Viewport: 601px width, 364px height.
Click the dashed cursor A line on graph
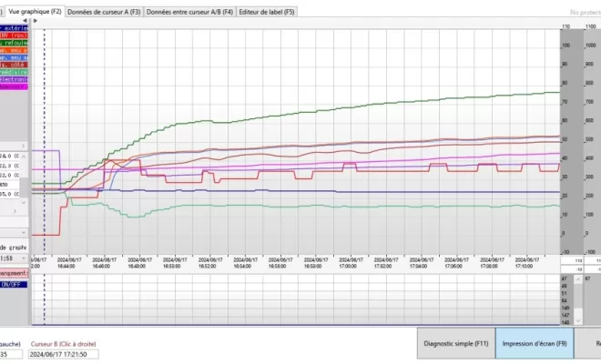point(45,136)
